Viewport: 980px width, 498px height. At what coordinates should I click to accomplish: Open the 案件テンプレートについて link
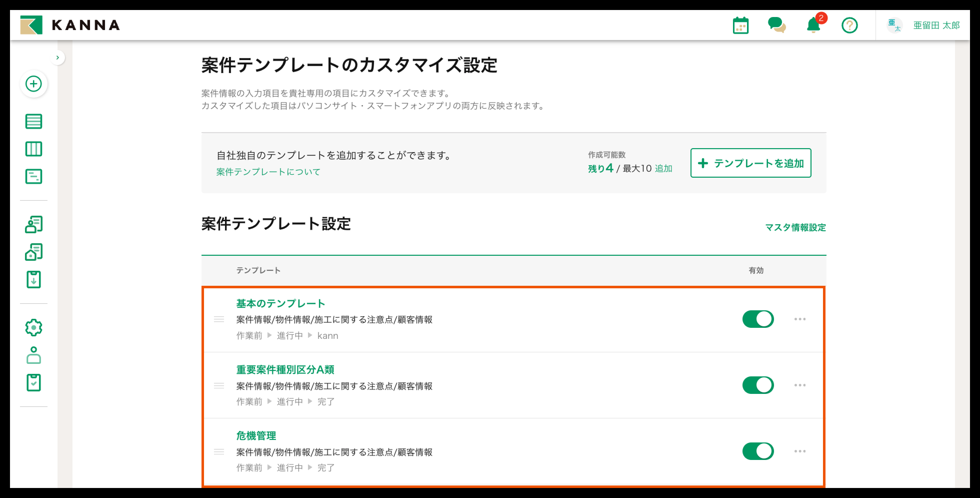[x=268, y=172]
